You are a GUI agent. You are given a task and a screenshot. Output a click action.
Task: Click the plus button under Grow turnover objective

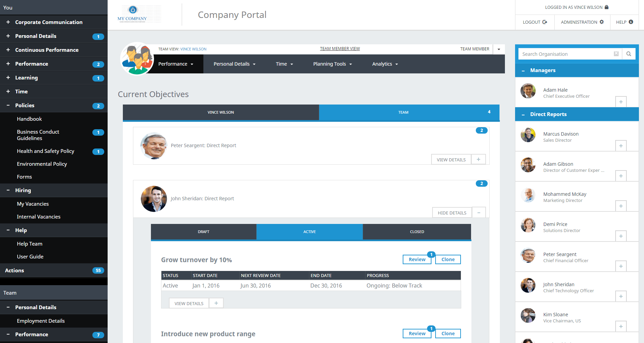[x=216, y=303]
